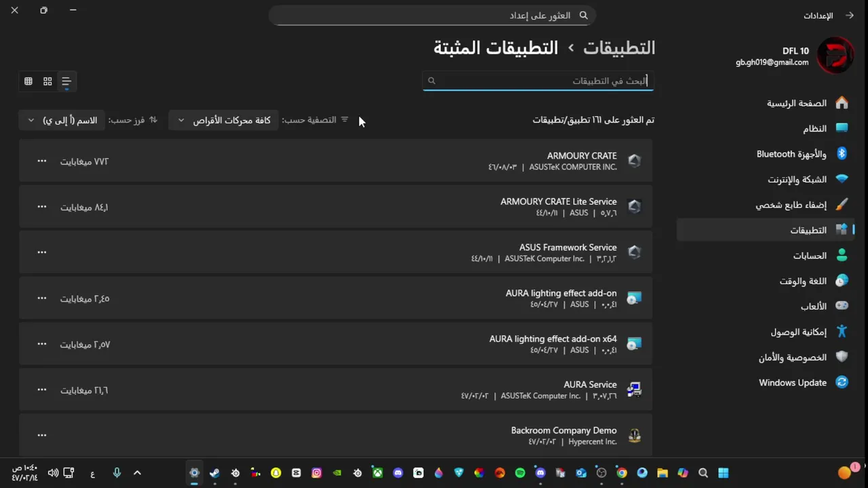Open Google Chrome from the taskbar
868x488 pixels.
(622, 473)
